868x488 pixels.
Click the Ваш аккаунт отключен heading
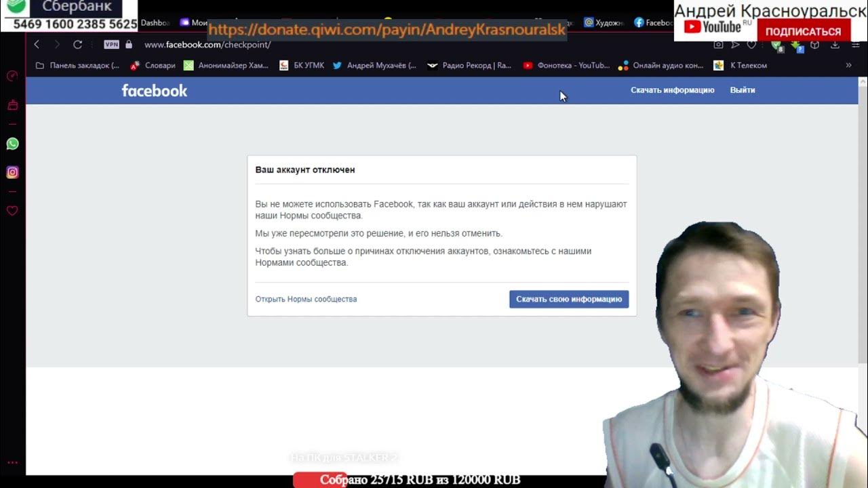(x=305, y=169)
